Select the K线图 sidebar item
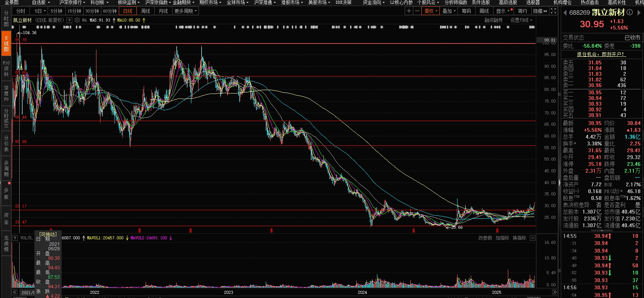 pos(6,44)
